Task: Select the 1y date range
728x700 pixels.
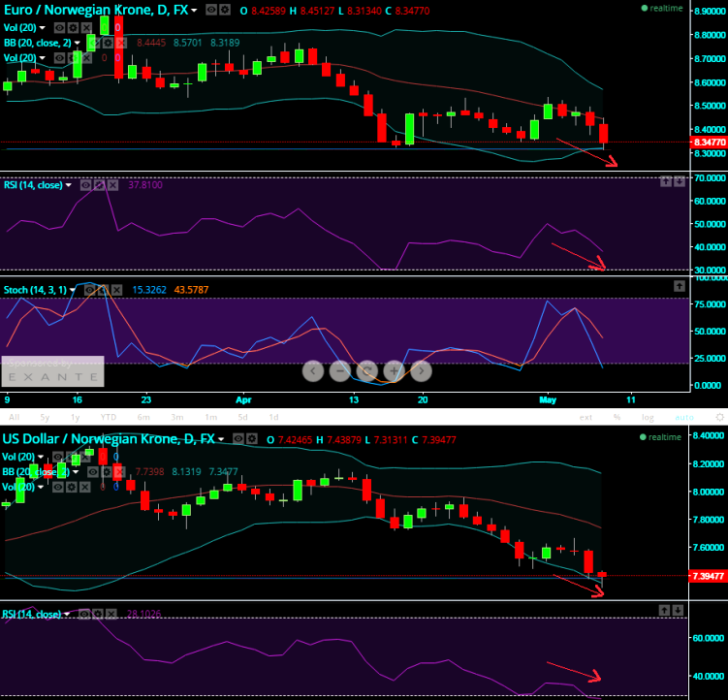Action: tap(76, 417)
